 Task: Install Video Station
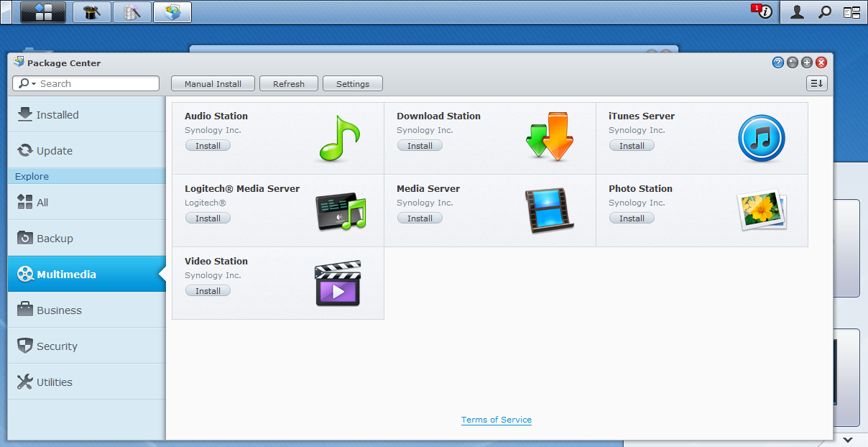(208, 291)
